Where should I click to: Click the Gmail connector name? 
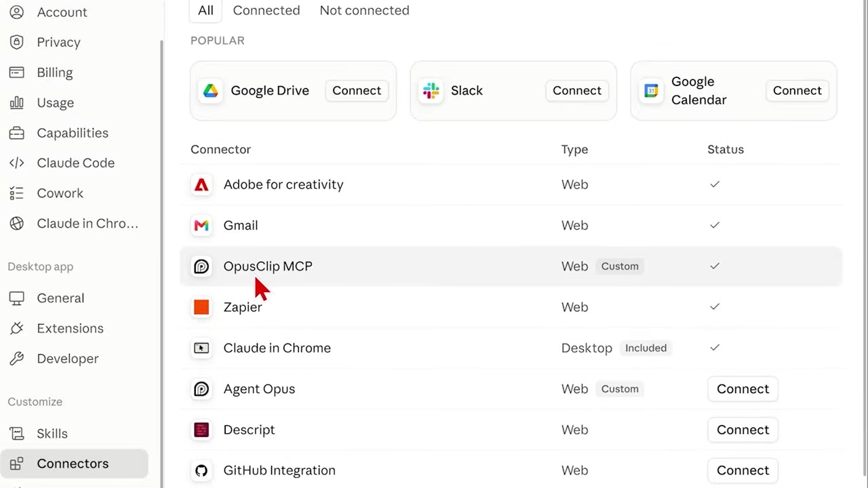coord(241,225)
